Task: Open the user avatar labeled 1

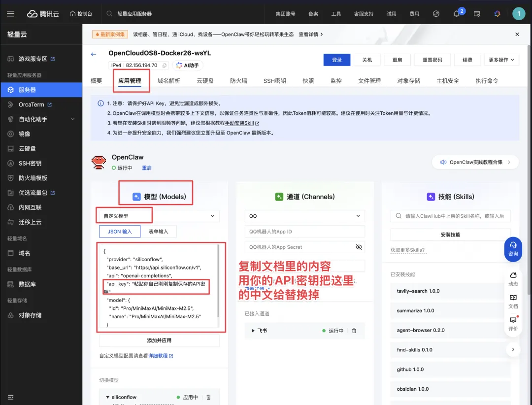Action: (518, 14)
